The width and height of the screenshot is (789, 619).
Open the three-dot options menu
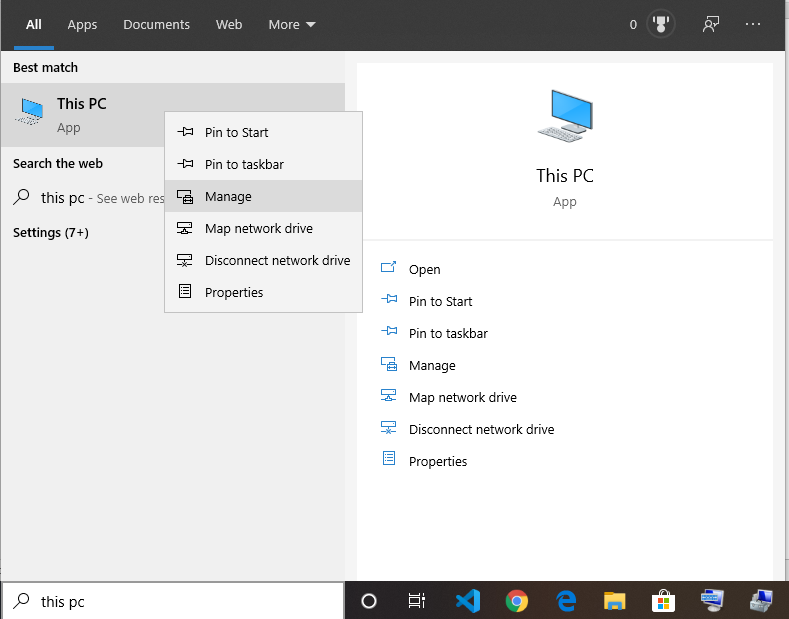tap(753, 25)
